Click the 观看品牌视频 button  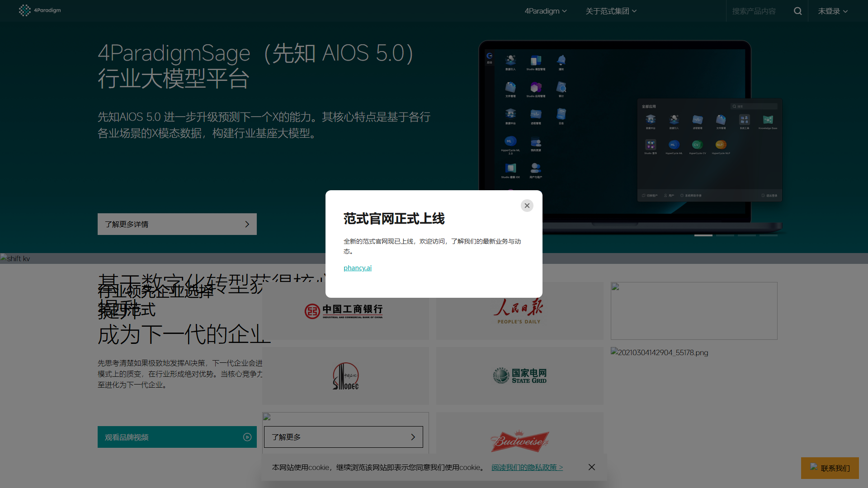tap(177, 437)
